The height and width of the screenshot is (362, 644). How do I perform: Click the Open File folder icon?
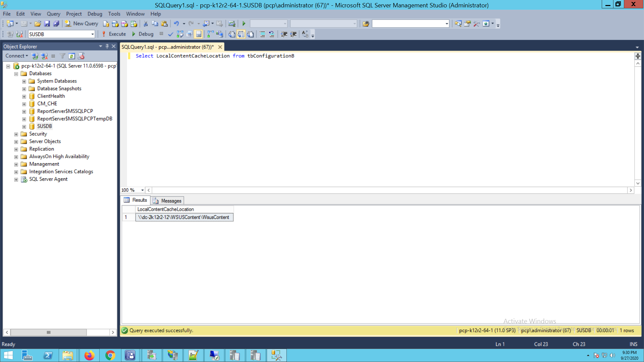(x=38, y=24)
